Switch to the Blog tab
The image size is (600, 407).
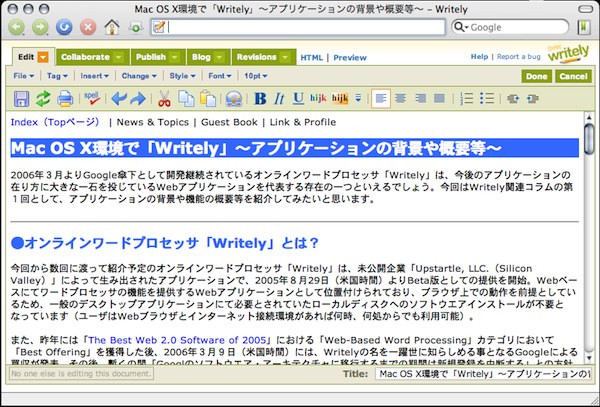(208, 57)
